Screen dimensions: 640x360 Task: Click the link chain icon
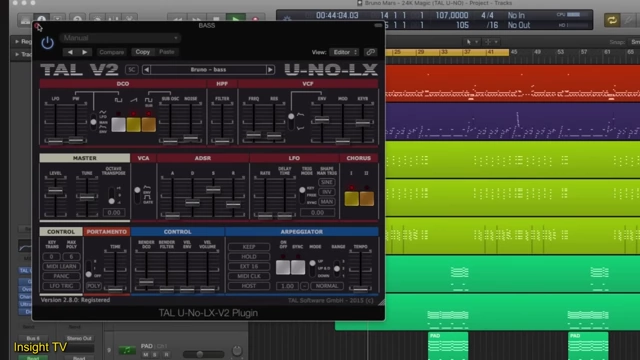tap(370, 52)
